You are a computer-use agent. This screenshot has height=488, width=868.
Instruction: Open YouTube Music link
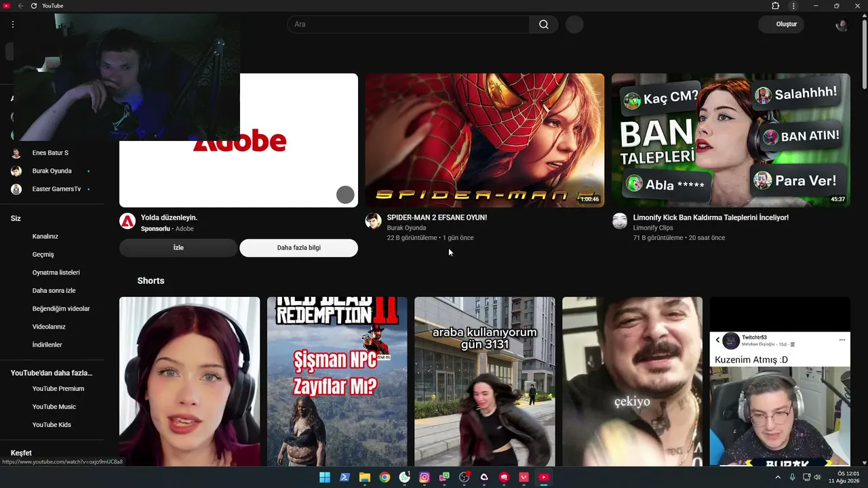(54, 407)
